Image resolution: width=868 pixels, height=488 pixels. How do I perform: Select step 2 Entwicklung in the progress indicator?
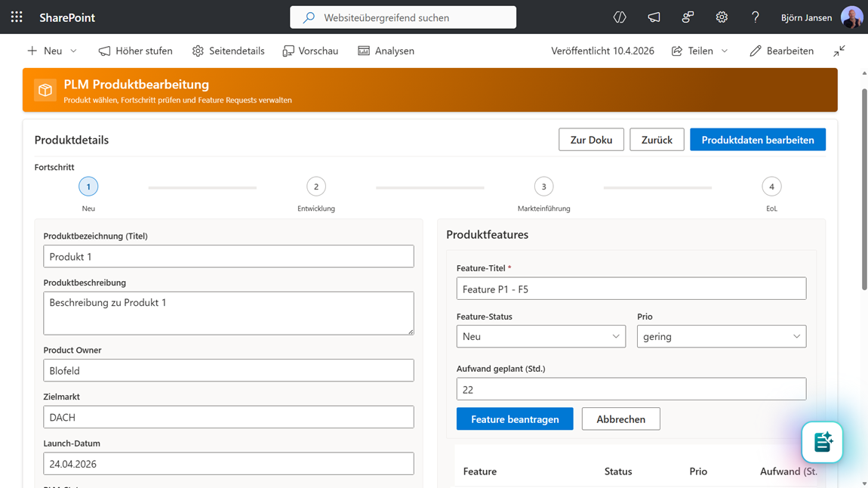315,186
